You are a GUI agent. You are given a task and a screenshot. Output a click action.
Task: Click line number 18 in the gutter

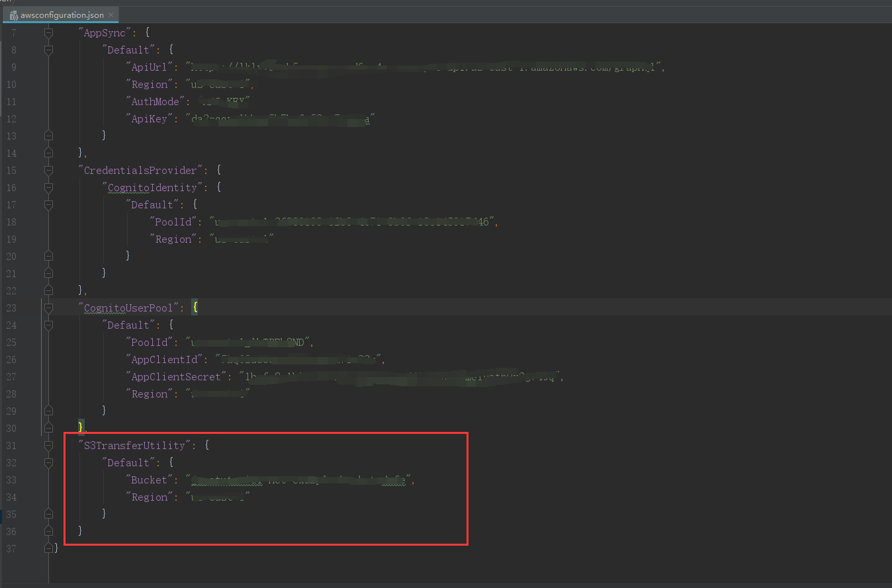(12, 222)
